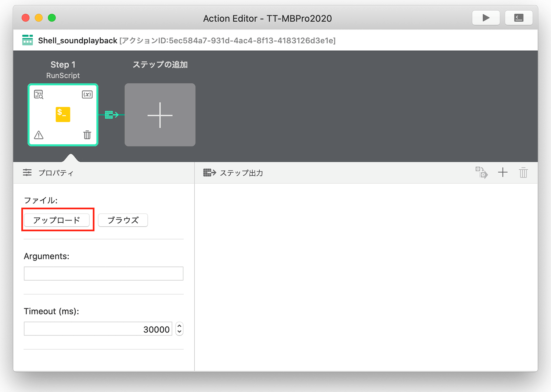Click the RunScript step type label
The width and height of the screenshot is (551, 392).
63,75
